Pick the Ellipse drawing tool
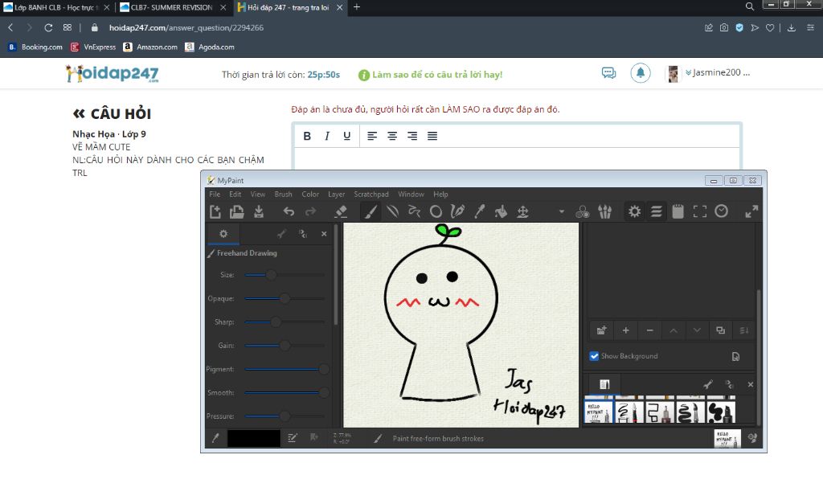Viewport: 823px width, 504px height. pyautogui.click(x=436, y=211)
